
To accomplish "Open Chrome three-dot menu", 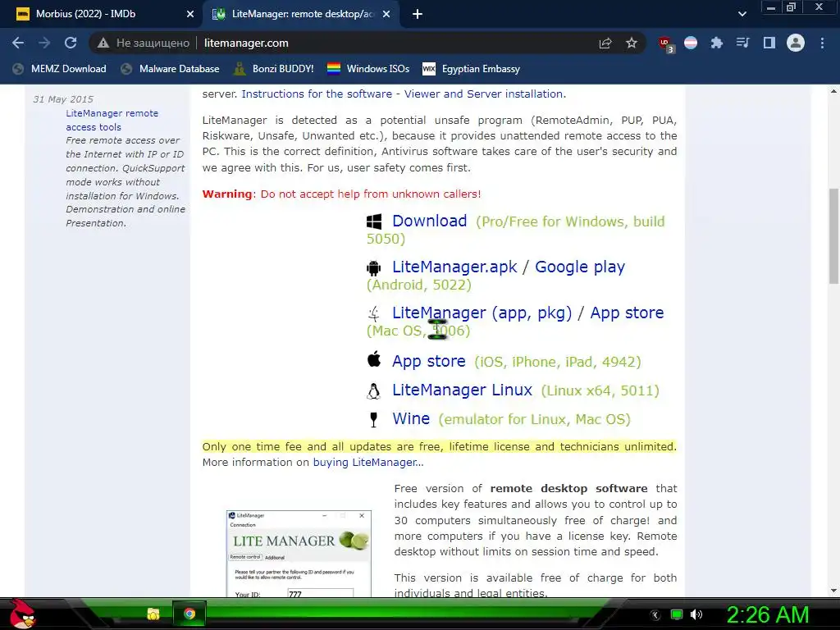I will tap(822, 43).
